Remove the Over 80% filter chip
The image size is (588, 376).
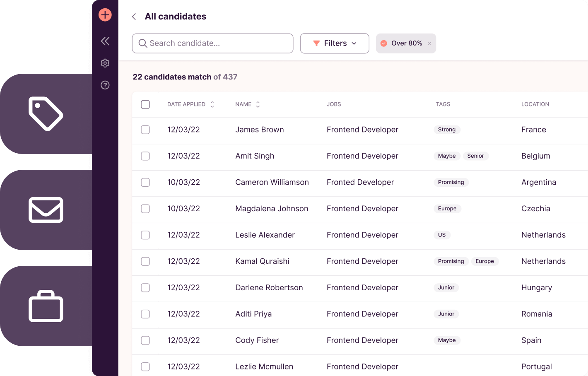[x=430, y=43]
